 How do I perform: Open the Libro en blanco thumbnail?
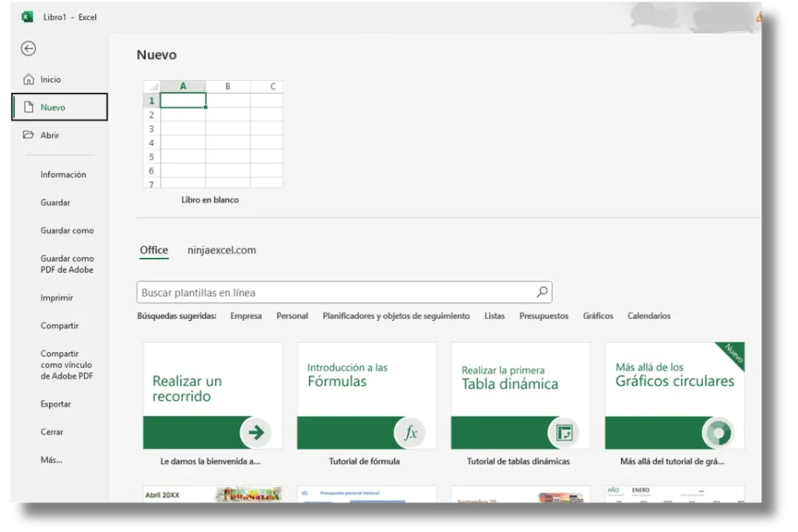pos(213,134)
